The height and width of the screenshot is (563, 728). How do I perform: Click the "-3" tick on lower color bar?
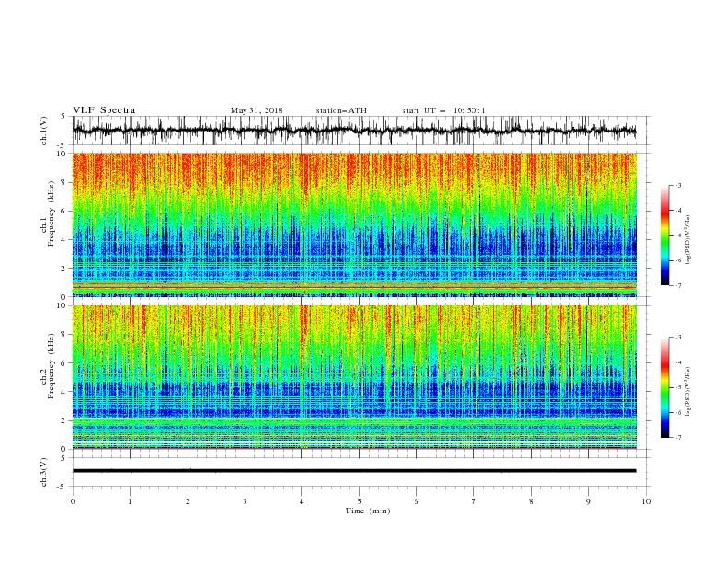pos(677,338)
